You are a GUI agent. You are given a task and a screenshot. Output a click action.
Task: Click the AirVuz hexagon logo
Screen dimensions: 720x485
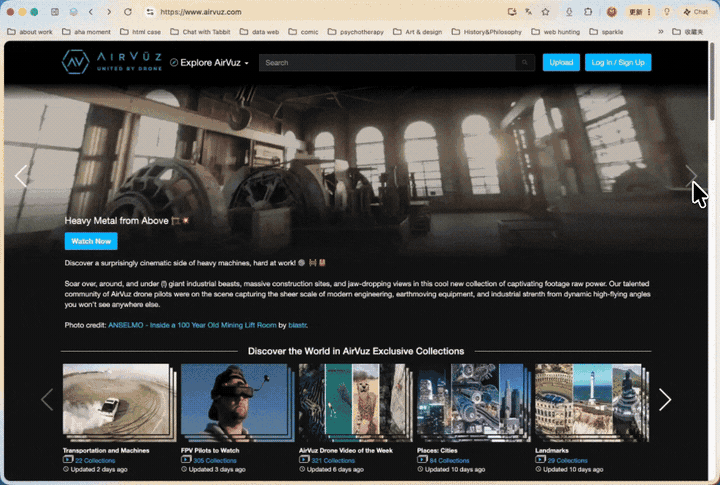tap(75, 62)
